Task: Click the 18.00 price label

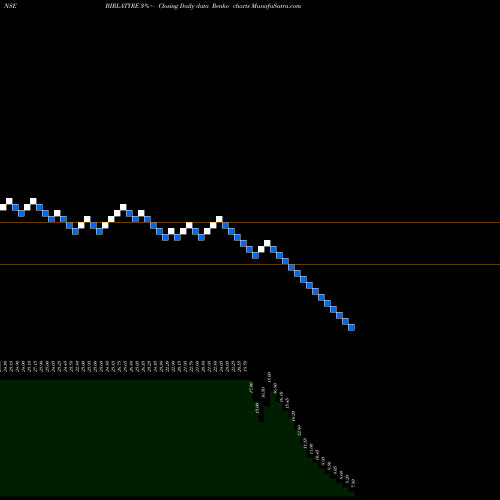Action: point(269,377)
